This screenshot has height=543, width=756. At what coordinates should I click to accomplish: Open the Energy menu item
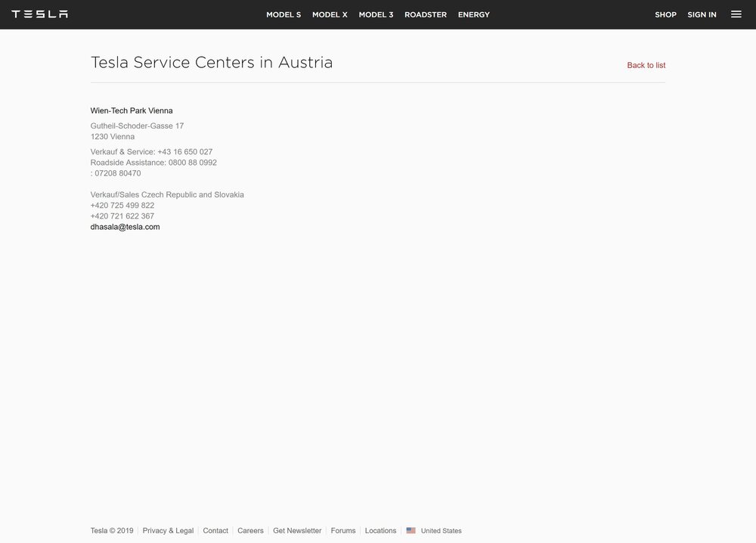(474, 14)
